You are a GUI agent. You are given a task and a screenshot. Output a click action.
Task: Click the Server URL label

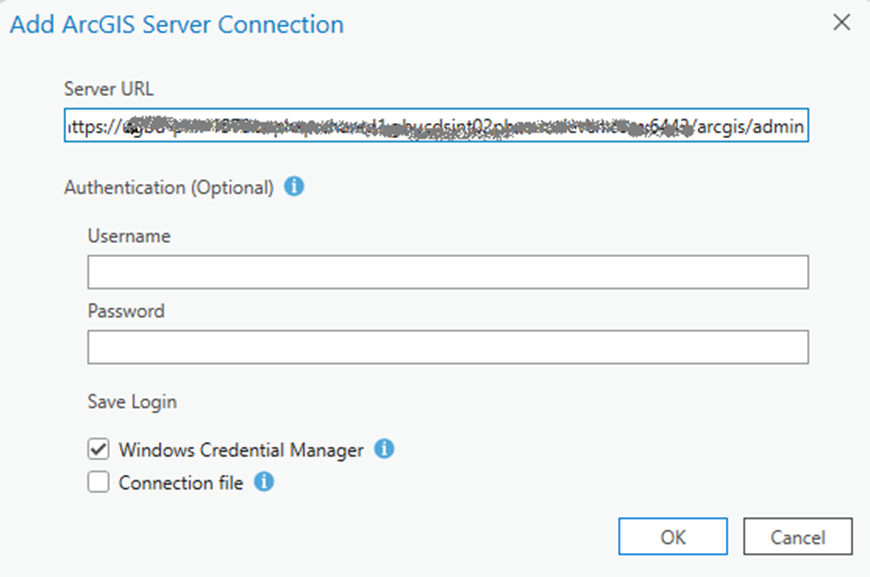tap(109, 89)
